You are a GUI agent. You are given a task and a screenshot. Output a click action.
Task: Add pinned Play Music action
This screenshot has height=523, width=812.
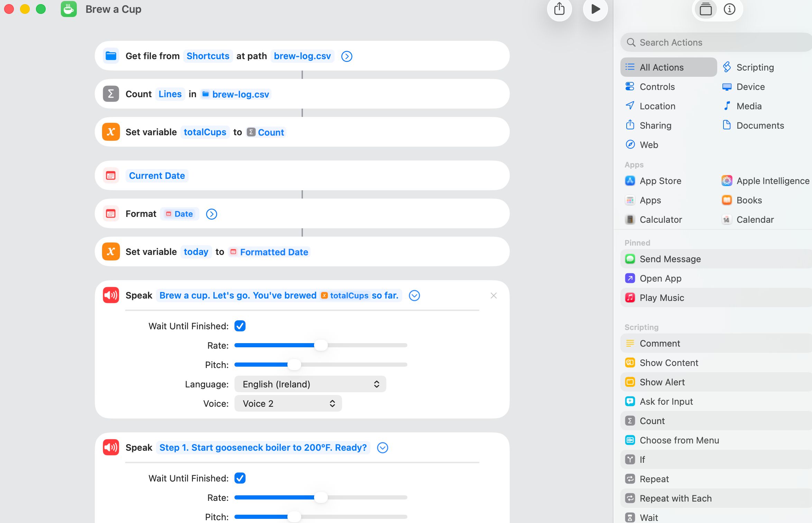point(716,298)
